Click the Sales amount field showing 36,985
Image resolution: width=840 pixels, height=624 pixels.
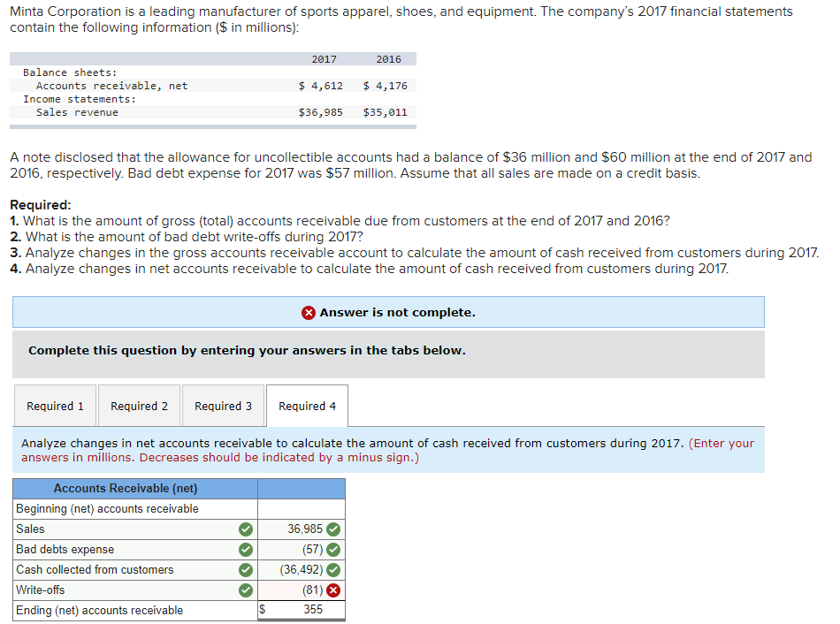point(301,529)
